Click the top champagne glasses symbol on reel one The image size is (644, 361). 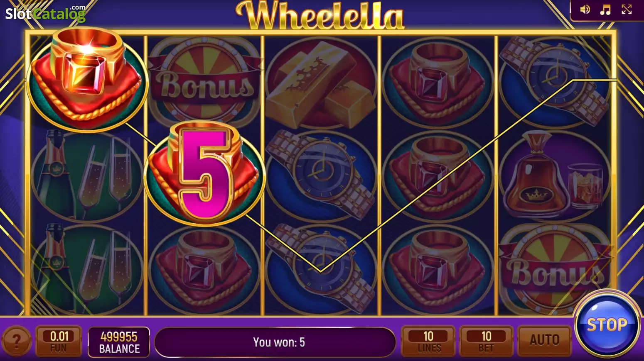[x=87, y=175]
